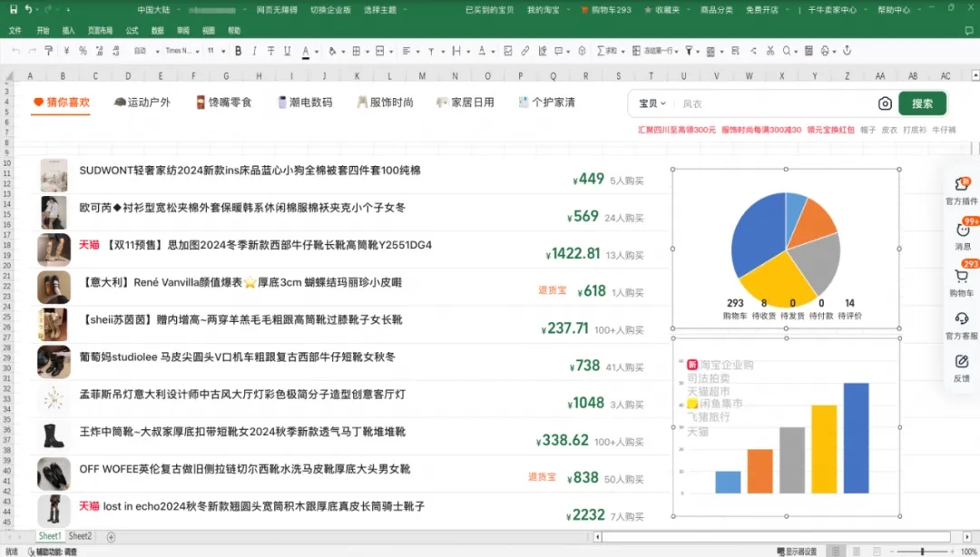The height and width of the screenshot is (557, 980).
Task: Click the filter funnel icon on the toolbar
Action: click(691, 52)
